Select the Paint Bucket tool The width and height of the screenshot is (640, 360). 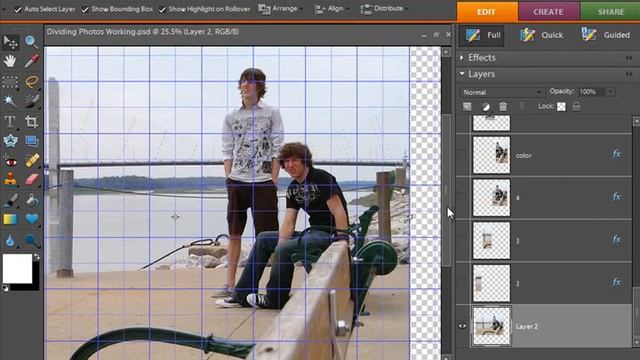(x=32, y=200)
